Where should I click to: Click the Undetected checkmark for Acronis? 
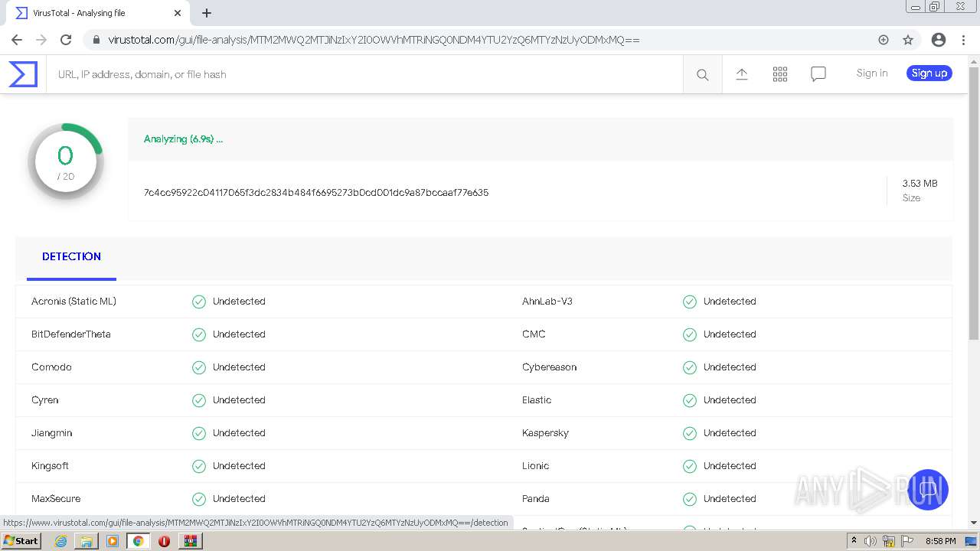(x=199, y=302)
